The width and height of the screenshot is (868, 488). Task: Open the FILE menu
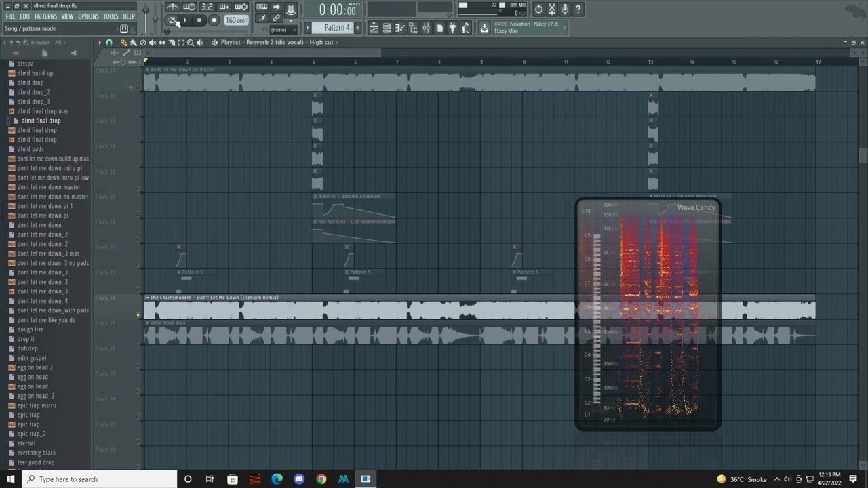10,16
